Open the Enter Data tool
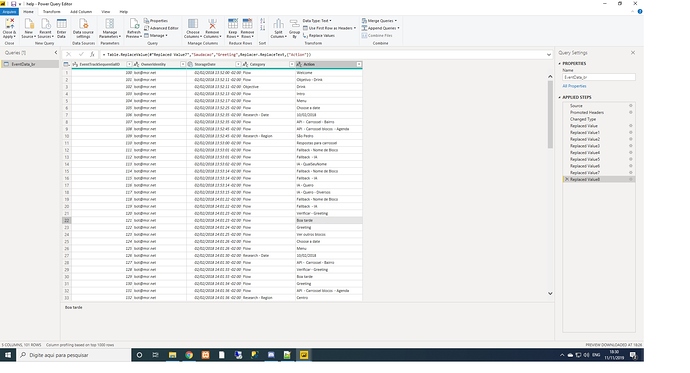This screenshot has height=373, width=690. coord(62,29)
